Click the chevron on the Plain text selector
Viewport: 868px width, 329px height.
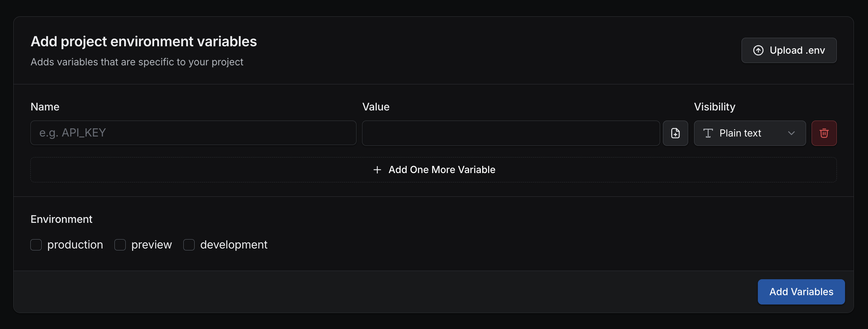[x=791, y=133]
